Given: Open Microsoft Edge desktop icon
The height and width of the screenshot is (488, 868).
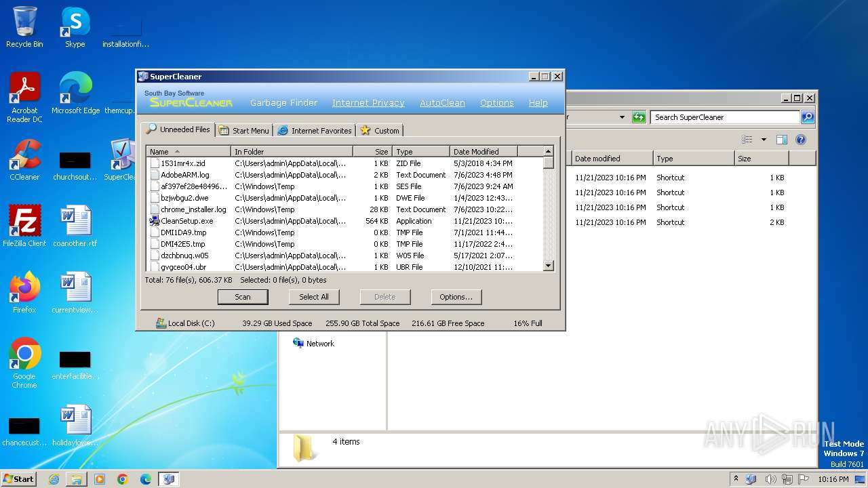Looking at the screenshot, I should point(75,94).
